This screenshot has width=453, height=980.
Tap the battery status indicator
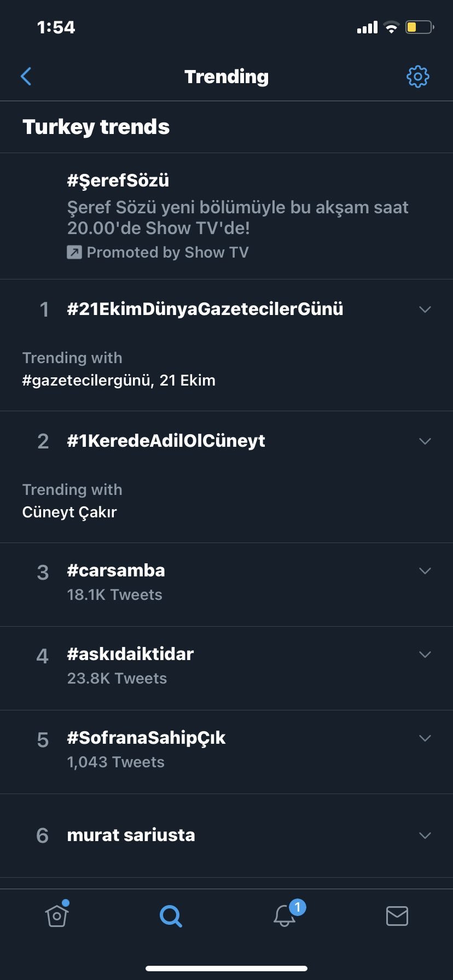click(x=419, y=27)
